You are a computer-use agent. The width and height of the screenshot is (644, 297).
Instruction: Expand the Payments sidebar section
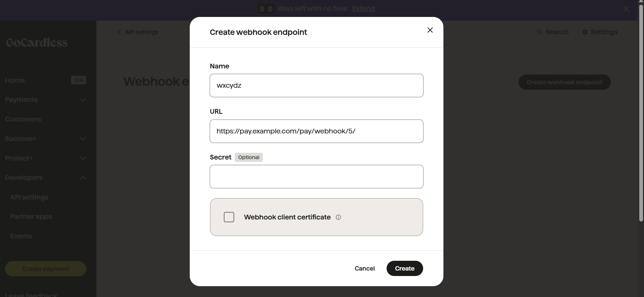click(x=83, y=100)
